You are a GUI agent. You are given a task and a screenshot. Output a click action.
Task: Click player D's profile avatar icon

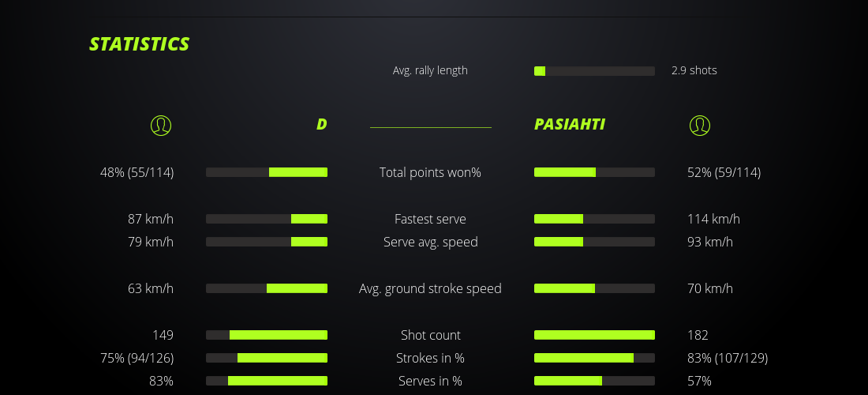(x=161, y=125)
